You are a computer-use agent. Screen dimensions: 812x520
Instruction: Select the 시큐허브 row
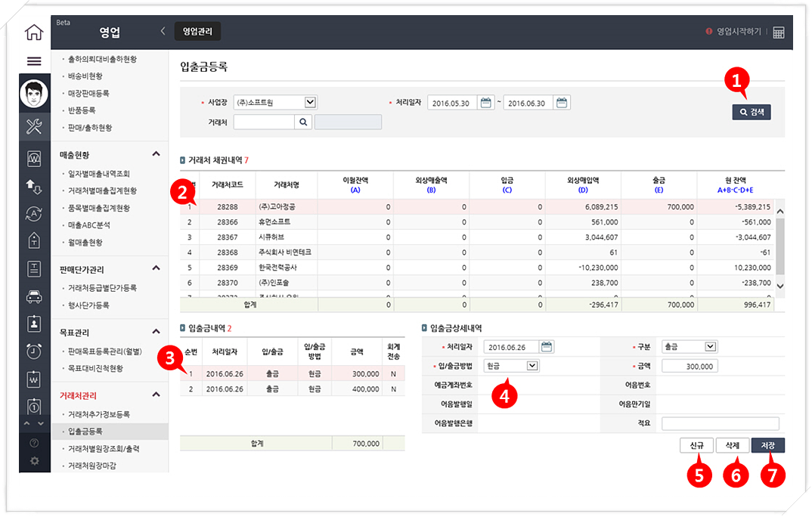(x=476, y=237)
